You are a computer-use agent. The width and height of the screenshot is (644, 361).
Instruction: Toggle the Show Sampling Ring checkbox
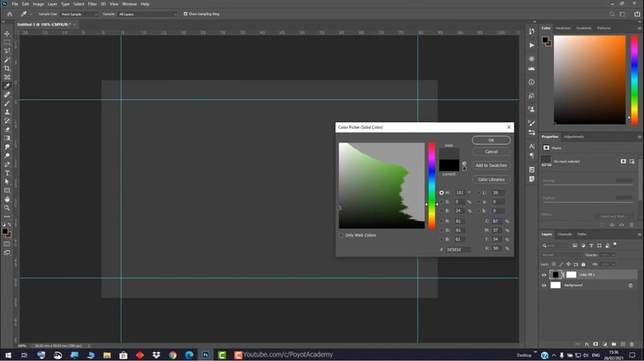pyautogui.click(x=185, y=14)
